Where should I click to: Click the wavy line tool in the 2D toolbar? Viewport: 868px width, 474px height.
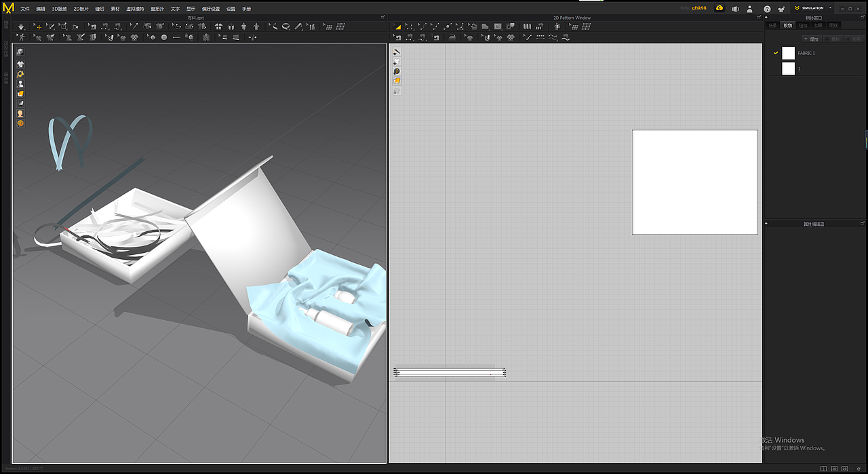(566, 37)
